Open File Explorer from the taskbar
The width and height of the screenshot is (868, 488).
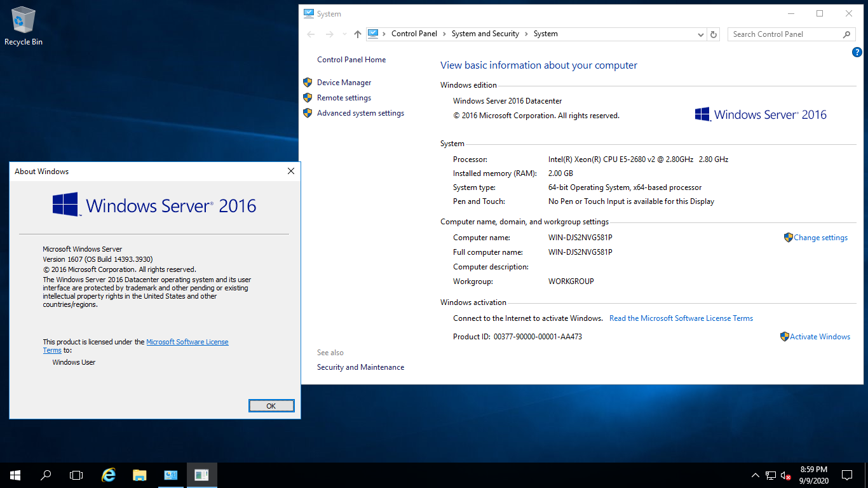point(140,475)
